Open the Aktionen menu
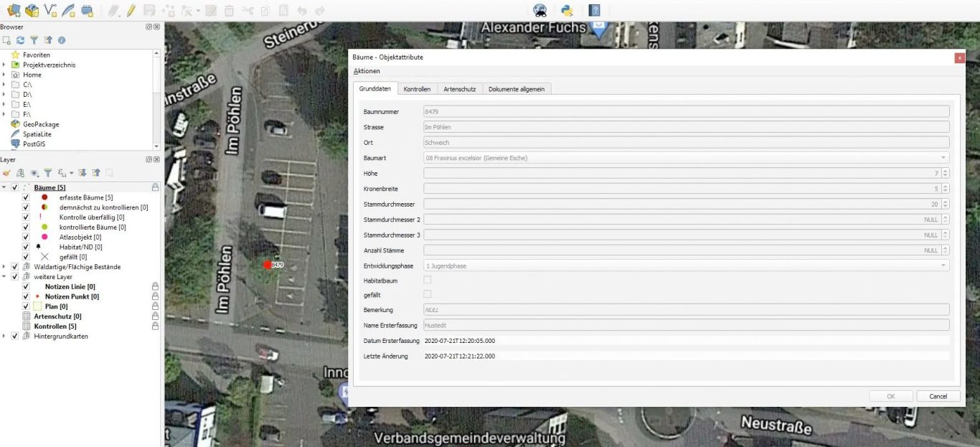 pos(367,71)
